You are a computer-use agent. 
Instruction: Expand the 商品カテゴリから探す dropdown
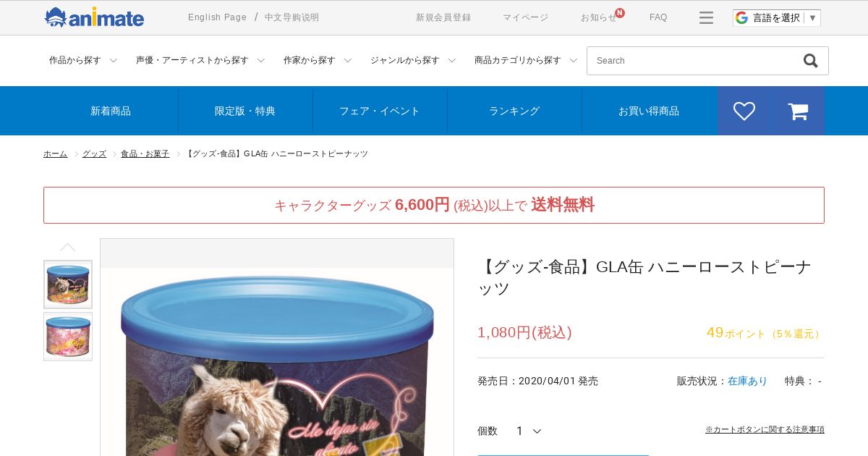point(526,61)
